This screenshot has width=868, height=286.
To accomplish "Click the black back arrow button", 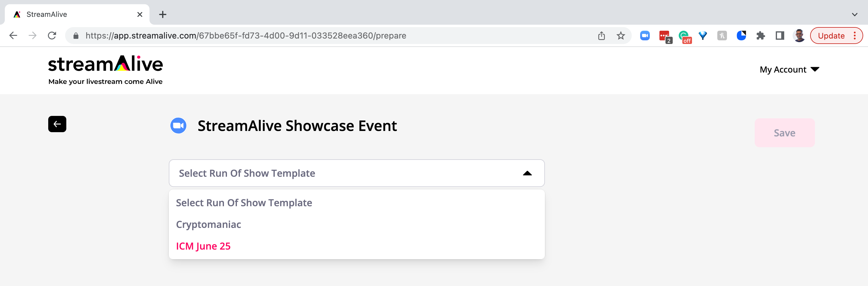I will coord(57,124).
